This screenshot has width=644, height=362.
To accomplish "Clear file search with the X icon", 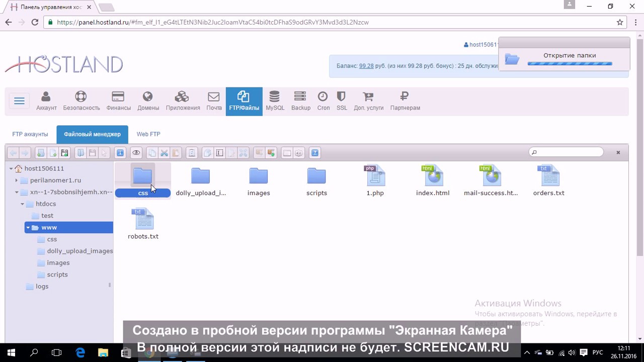I will point(618,152).
